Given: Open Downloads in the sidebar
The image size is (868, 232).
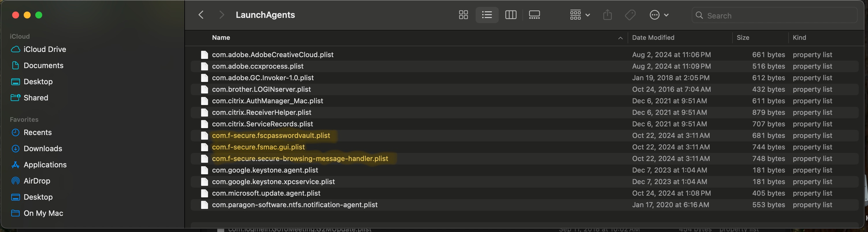Looking at the screenshot, I should click(43, 149).
